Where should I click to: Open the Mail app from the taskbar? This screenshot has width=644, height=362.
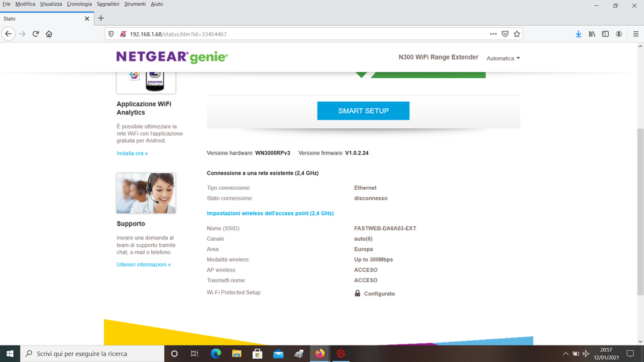(278, 353)
